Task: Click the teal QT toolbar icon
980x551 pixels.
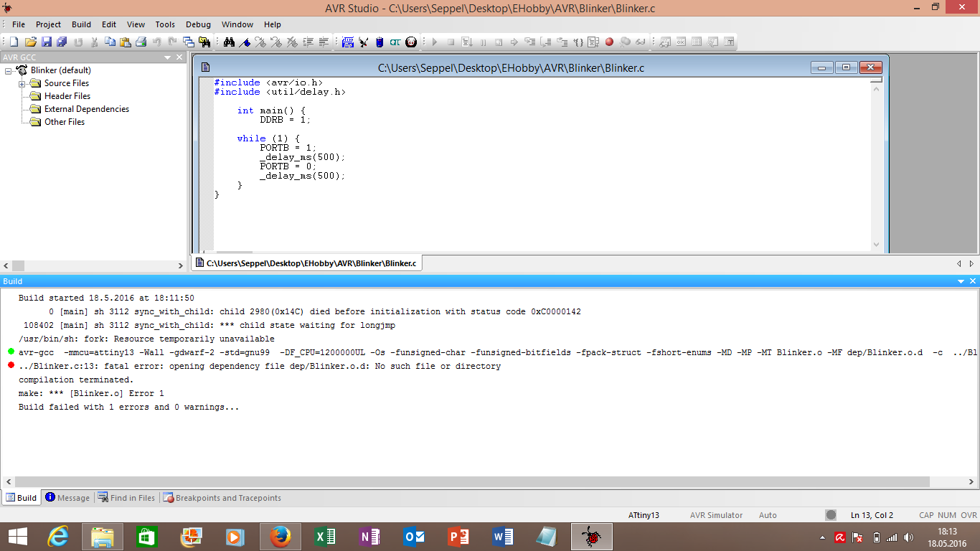Action: (x=395, y=42)
